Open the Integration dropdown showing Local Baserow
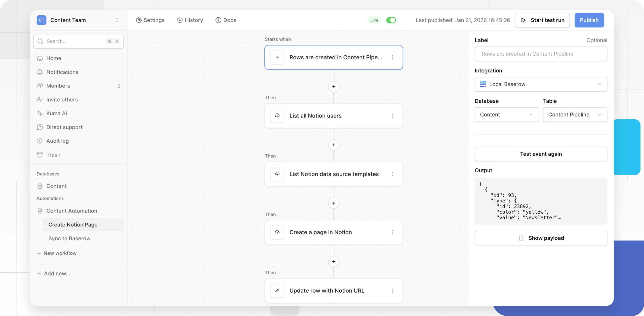 click(541, 84)
